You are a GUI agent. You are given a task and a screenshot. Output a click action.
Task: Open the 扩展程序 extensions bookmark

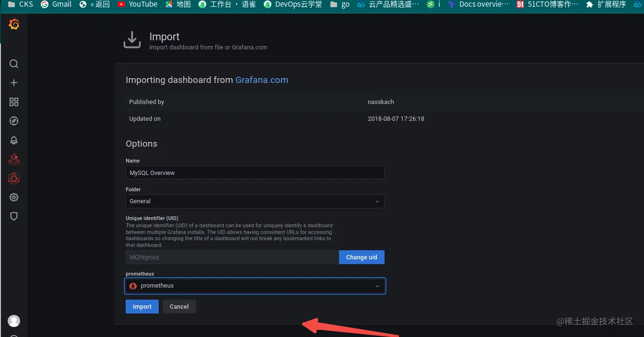tap(606, 4)
